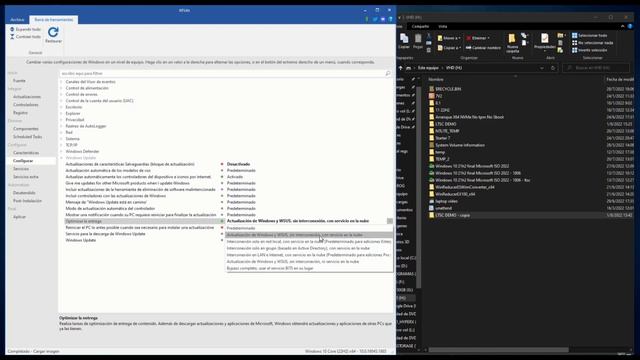Click Eliminar in Explorer ribbon
Screen dimensions: 640x360
pyautogui.click(x=478, y=38)
